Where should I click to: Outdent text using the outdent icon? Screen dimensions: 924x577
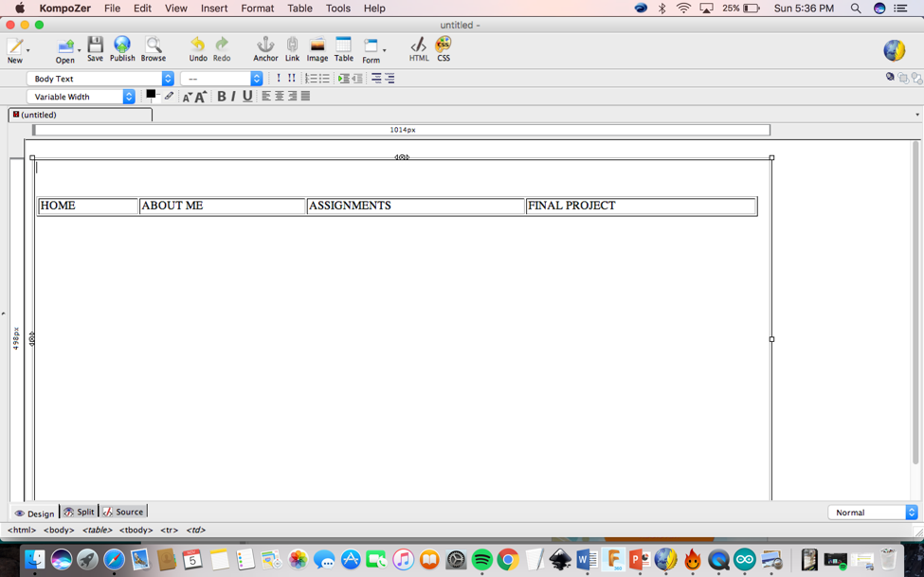click(x=356, y=79)
